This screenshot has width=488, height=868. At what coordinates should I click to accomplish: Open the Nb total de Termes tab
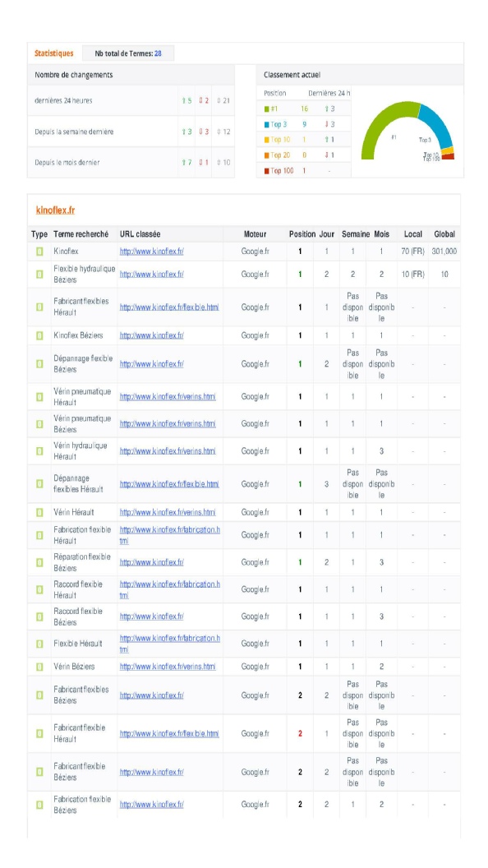128,53
